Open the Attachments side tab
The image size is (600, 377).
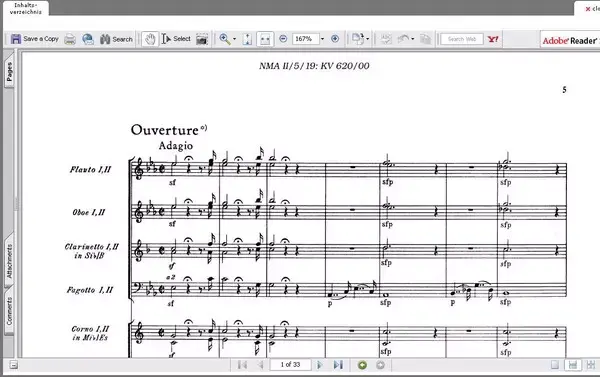click(9, 261)
